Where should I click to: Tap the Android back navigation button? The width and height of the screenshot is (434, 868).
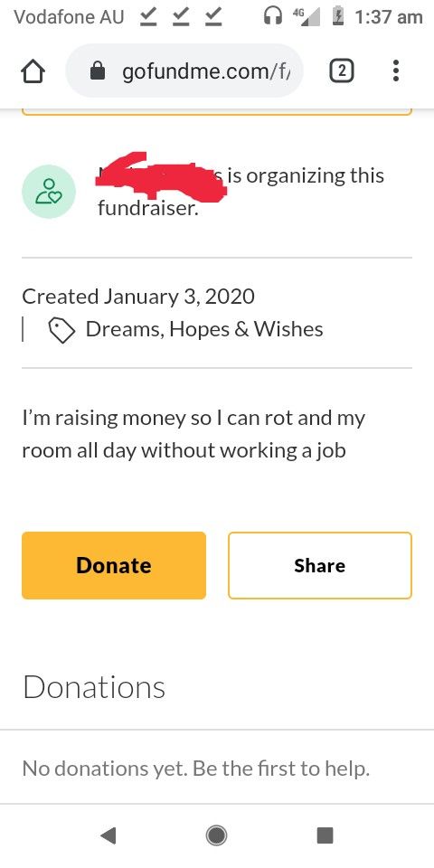[108, 835]
